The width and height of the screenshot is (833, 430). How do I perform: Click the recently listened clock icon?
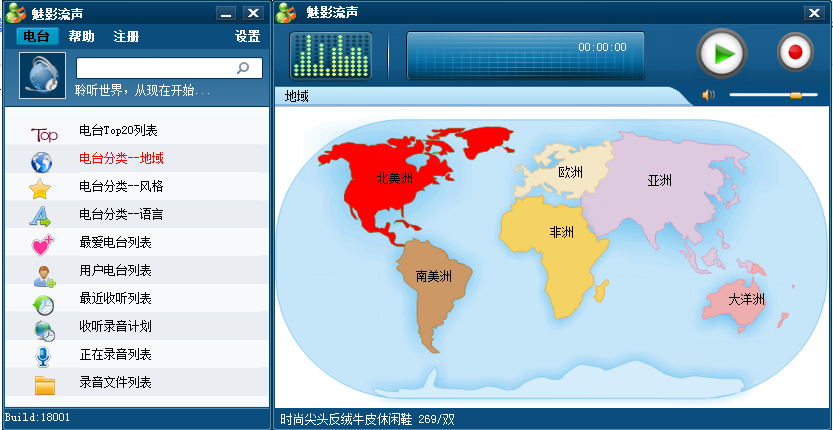[44, 300]
